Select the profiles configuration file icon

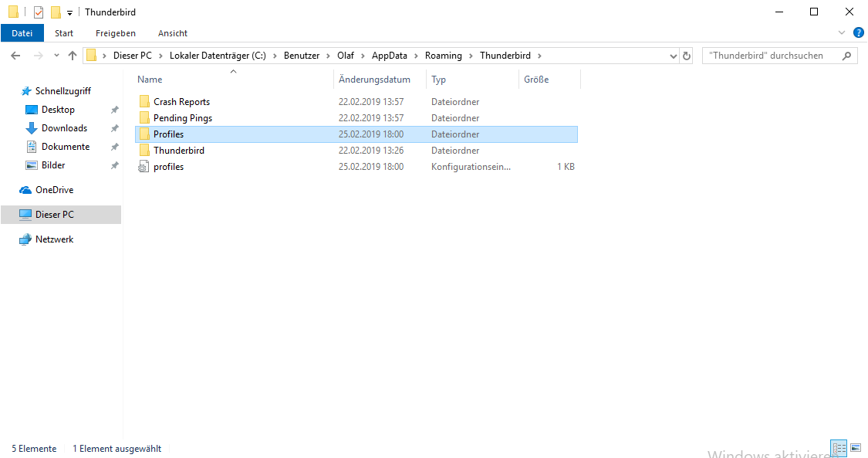click(144, 166)
